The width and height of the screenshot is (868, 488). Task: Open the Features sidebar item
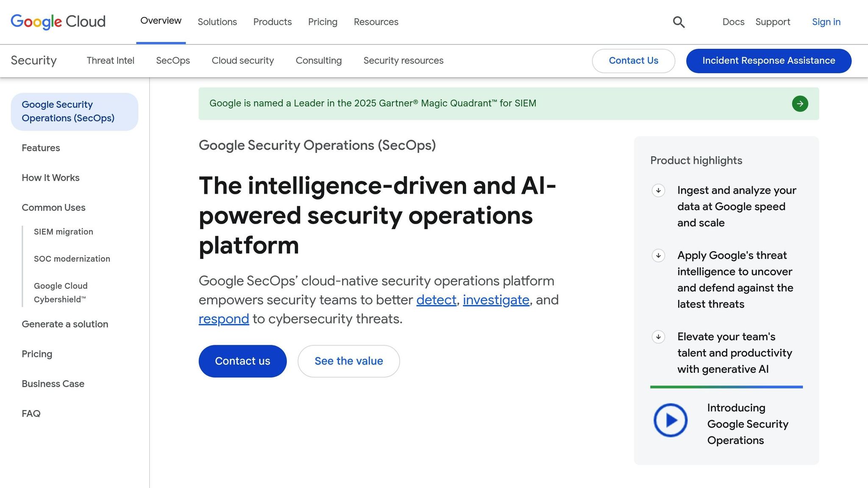(41, 148)
